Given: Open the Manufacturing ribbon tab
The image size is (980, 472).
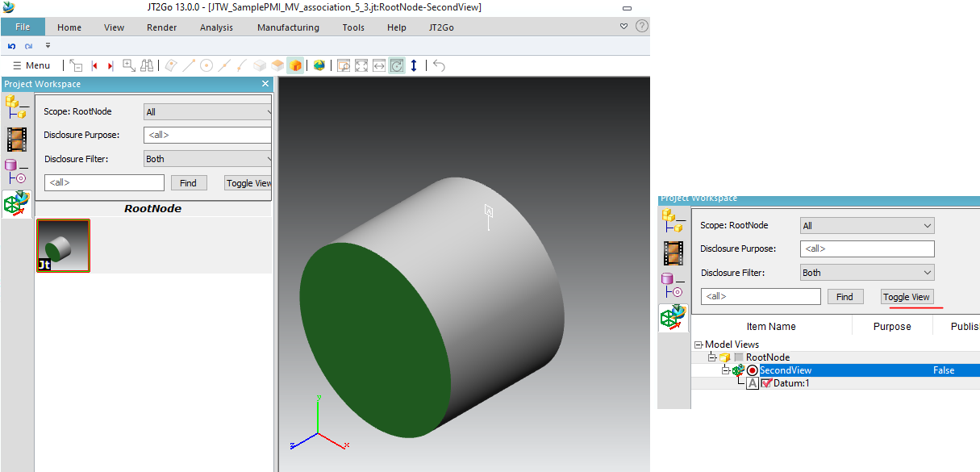Looking at the screenshot, I should [288, 27].
